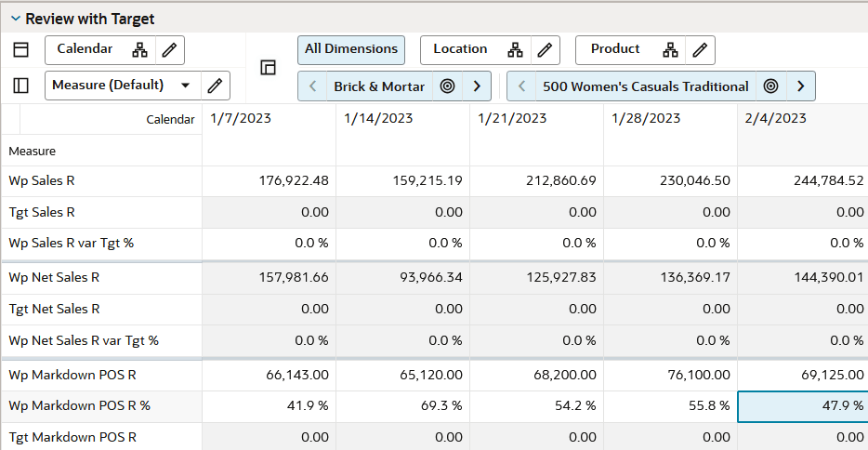The width and height of the screenshot is (868, 450).
Task: Click the Measure edit pencil icon
Action: click(x=215, y=86)
